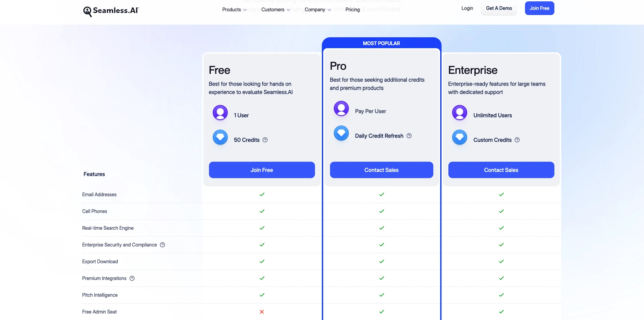Click the Pay Per User text
644x320 pixels.
tap(371, 111)
